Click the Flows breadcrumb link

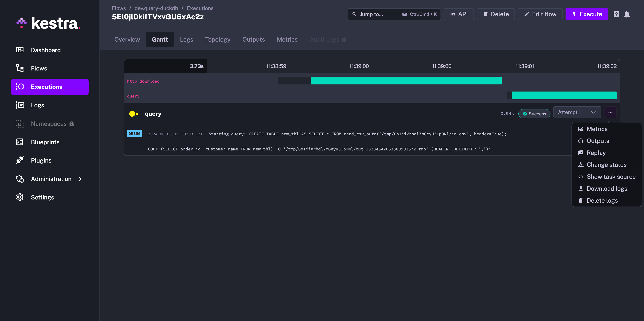coord(119,8)
